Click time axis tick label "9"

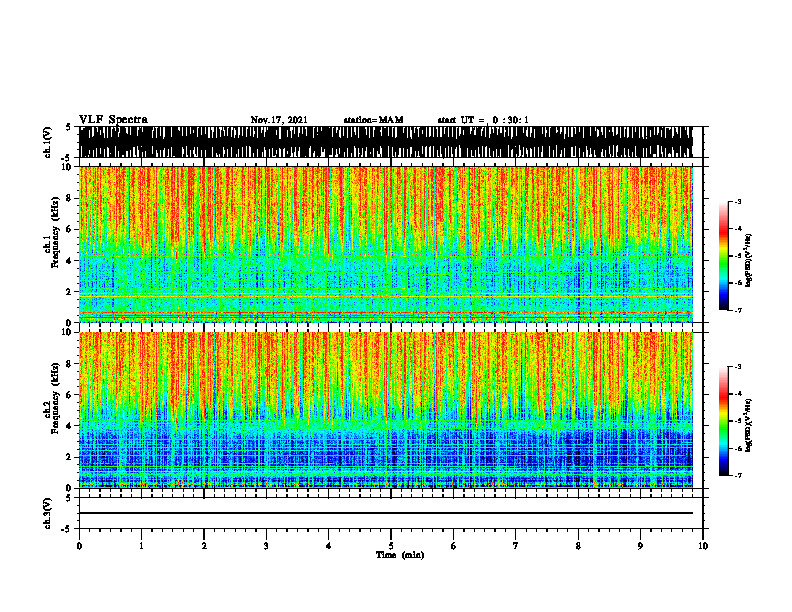(640, 546)
